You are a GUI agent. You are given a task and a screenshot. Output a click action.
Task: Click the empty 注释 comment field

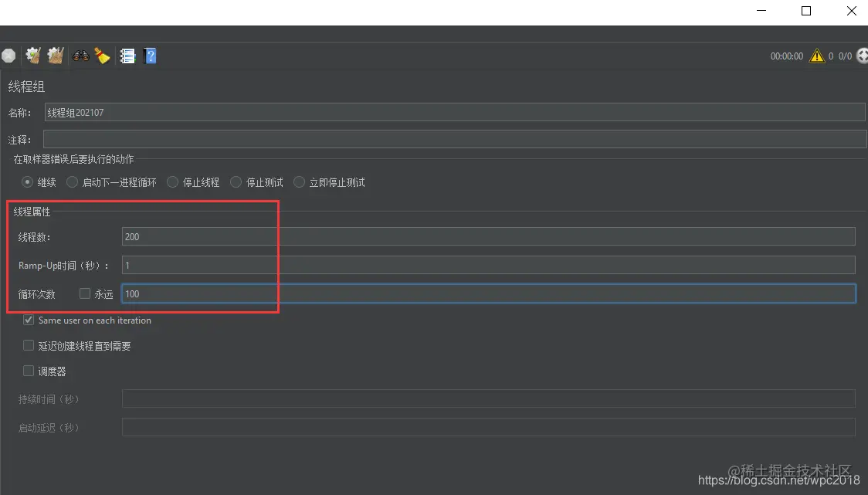[x=455, y=139]
